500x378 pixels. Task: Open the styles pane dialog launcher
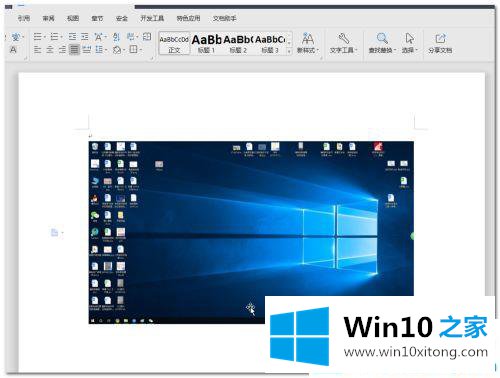click(321, 58)
